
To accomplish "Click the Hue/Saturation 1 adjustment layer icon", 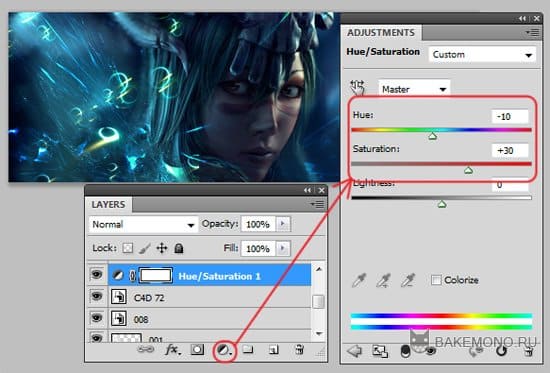I will pos(118,275).
